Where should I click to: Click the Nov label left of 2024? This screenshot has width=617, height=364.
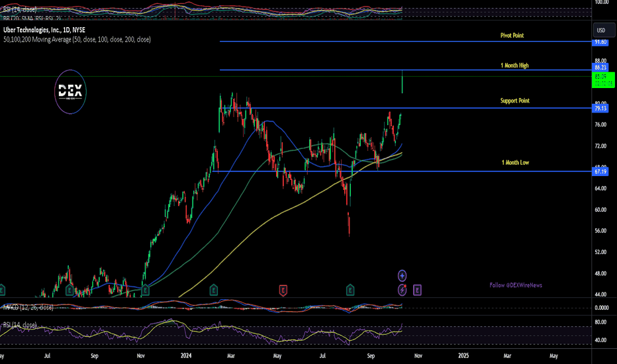140,356
